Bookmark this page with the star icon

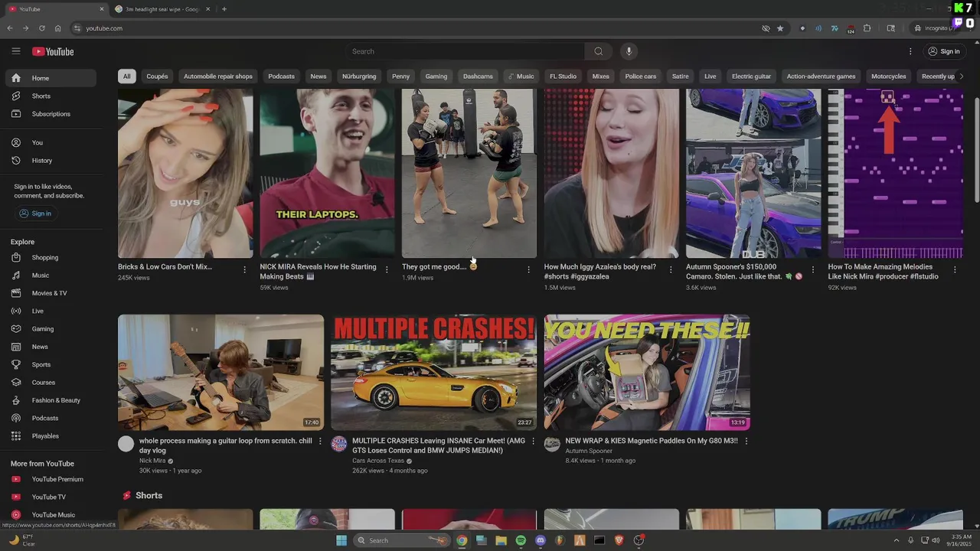tap(780, 28)
